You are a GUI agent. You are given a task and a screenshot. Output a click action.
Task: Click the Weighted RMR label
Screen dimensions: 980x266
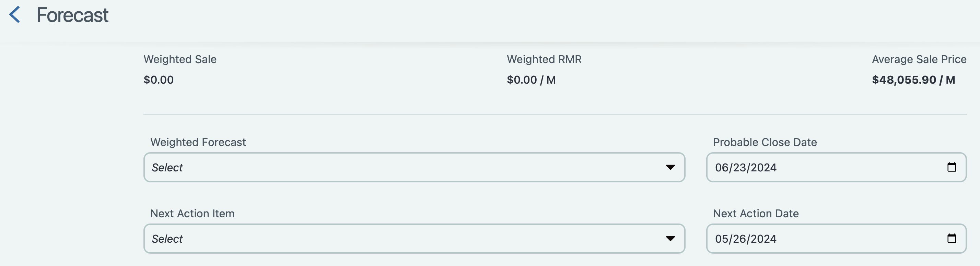tap(544, 59)
